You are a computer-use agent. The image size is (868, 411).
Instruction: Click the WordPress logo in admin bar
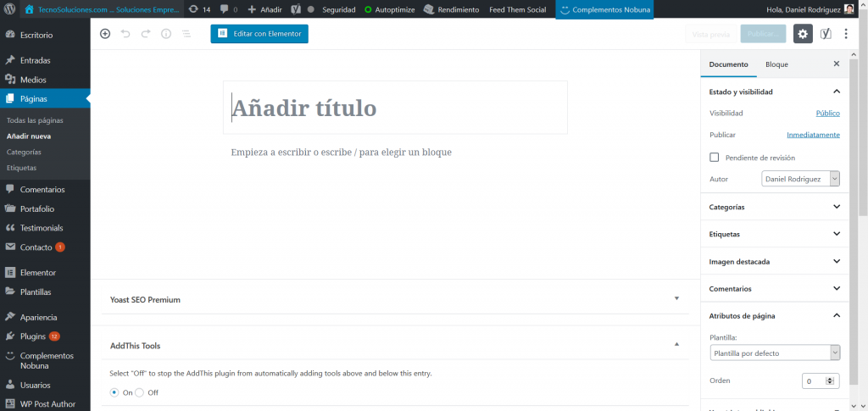coord(10,9)
